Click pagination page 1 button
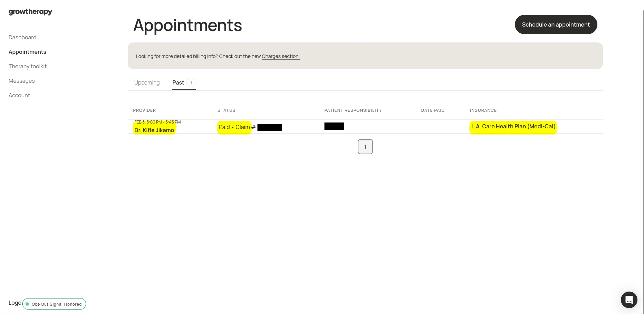This screenshot has height=314, width=644. coord(365,147)
